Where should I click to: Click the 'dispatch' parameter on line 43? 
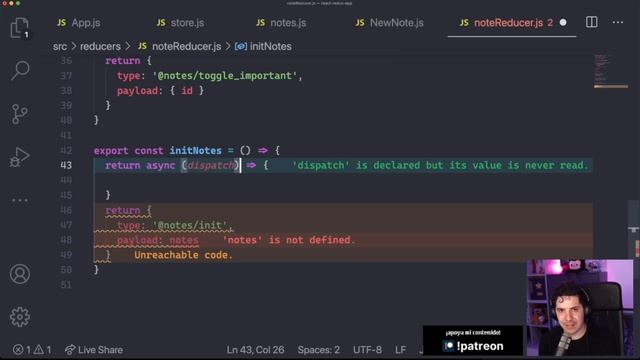tap(211, 165)
